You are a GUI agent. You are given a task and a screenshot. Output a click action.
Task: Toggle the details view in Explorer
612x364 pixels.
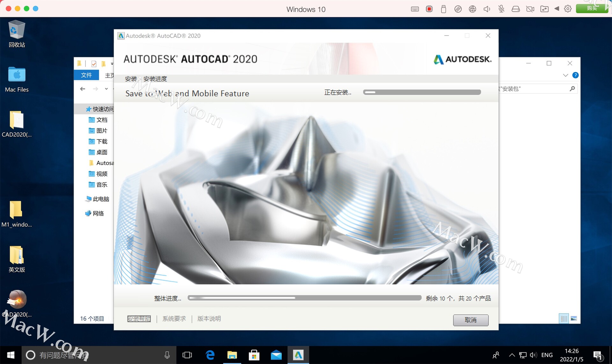(x=564, y=318)
